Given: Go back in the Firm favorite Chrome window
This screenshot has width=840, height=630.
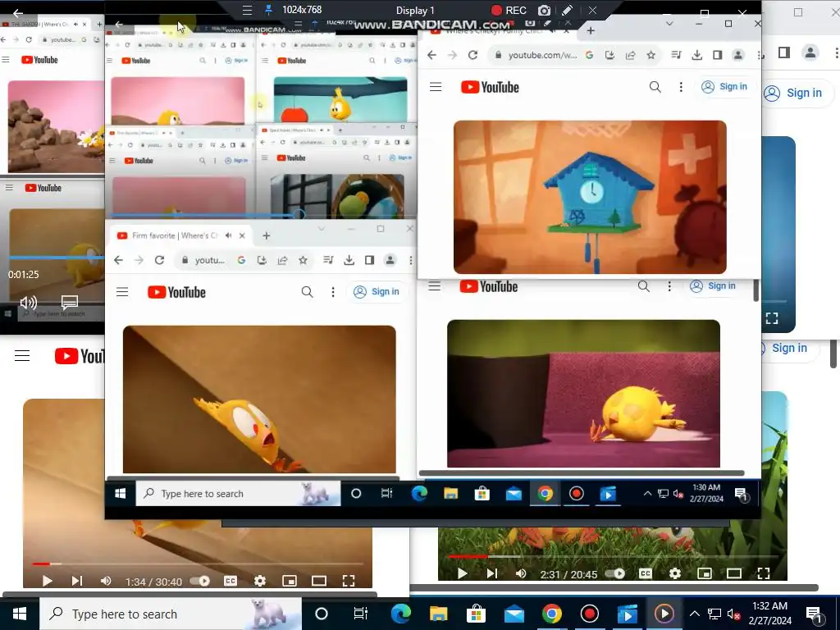Looking at the screenshot, I should [x=118, y=260].
